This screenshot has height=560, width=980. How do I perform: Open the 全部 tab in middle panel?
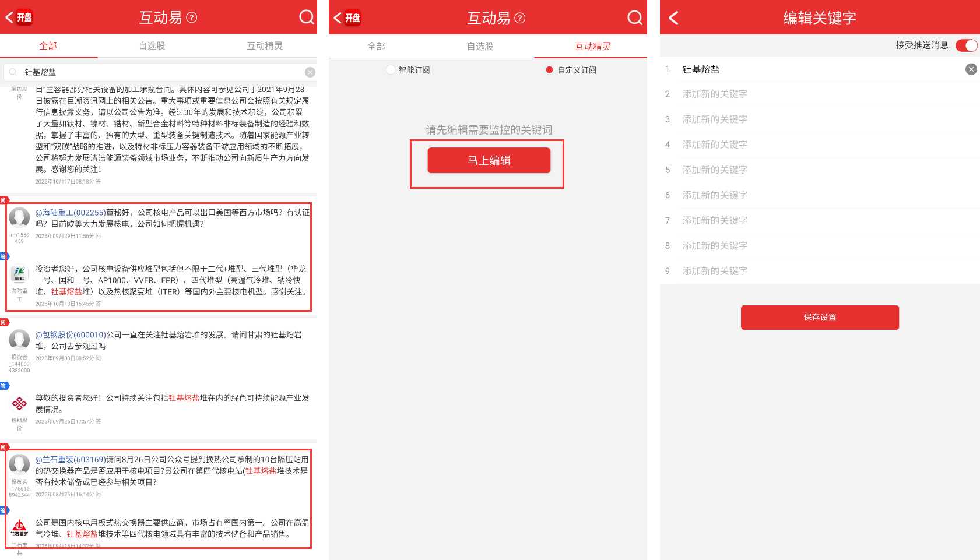376,46
